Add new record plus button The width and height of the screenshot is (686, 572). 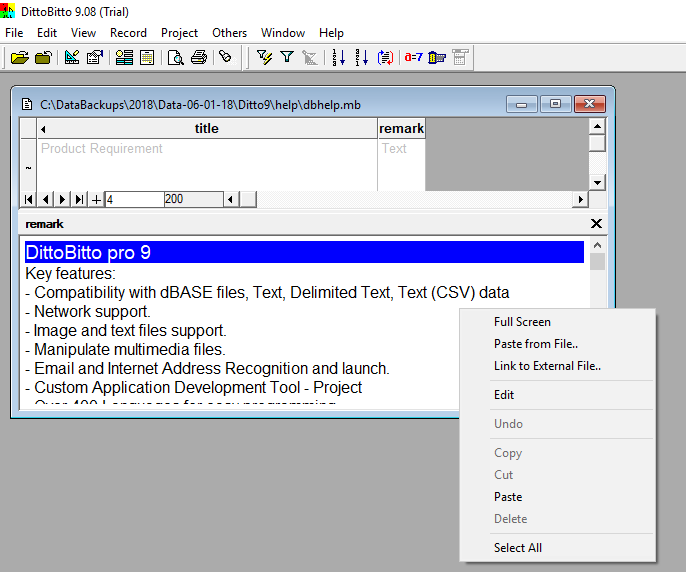tap(96, 200)
